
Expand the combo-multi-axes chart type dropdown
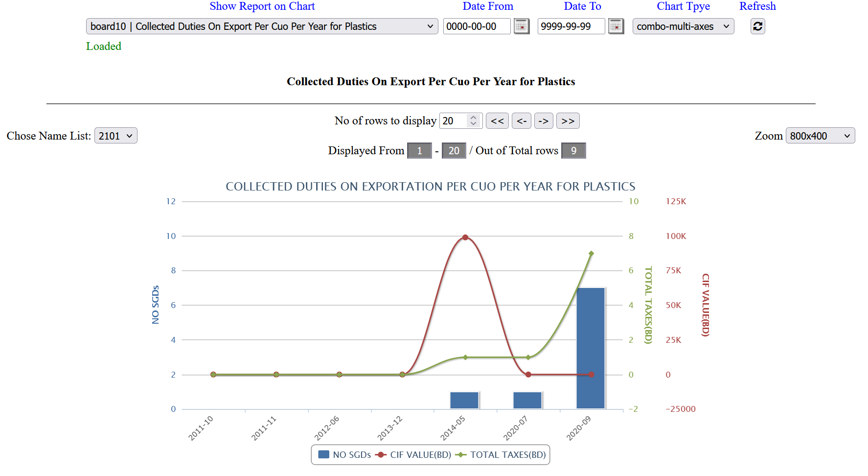683,26
